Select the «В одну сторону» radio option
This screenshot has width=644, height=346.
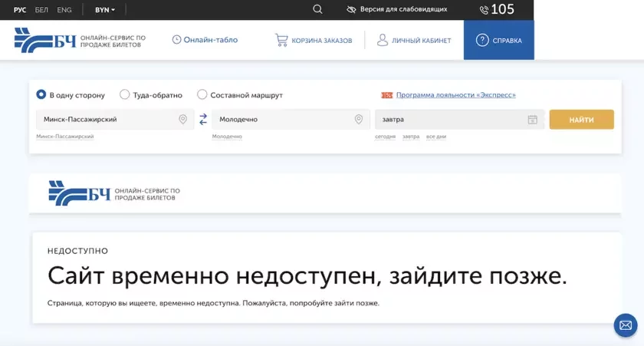[x=41, y=95]
